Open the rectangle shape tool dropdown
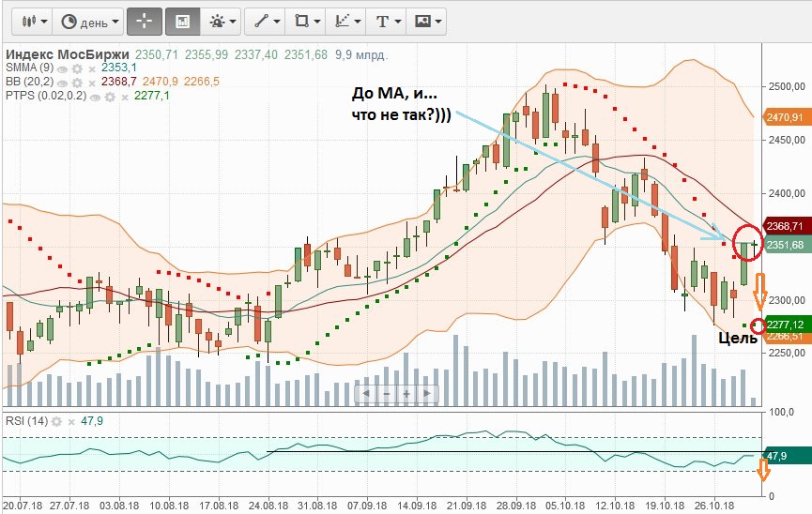 (x=305, y=22)
